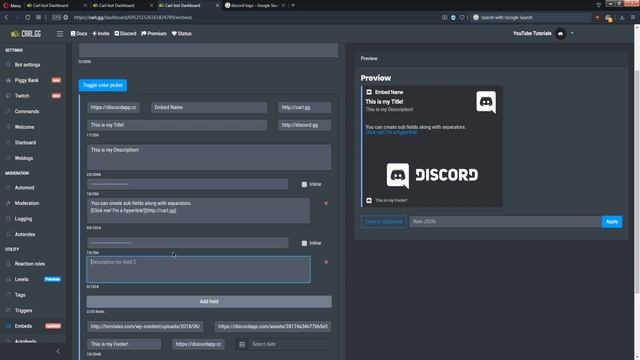Switch to the first Carl-bot Dashboard tab
Image resolution: width=640 pixels, height=360 pixels.
tap(56, 5)
